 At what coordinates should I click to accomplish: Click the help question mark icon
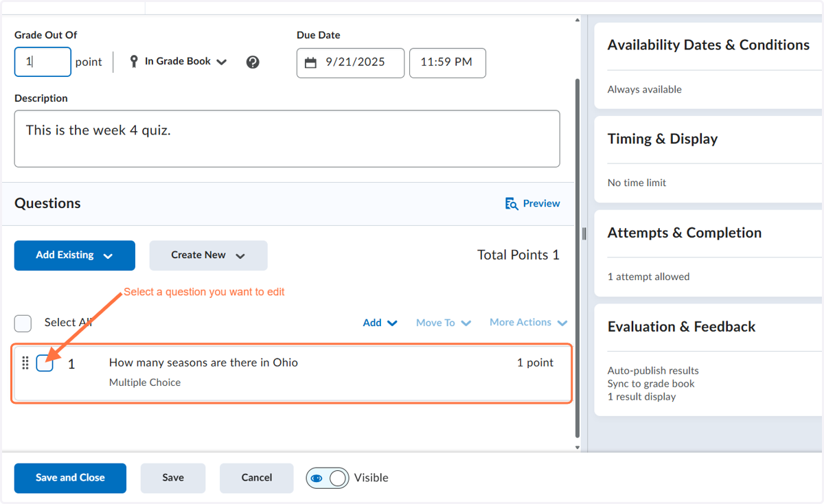click(x=253, y=62)
